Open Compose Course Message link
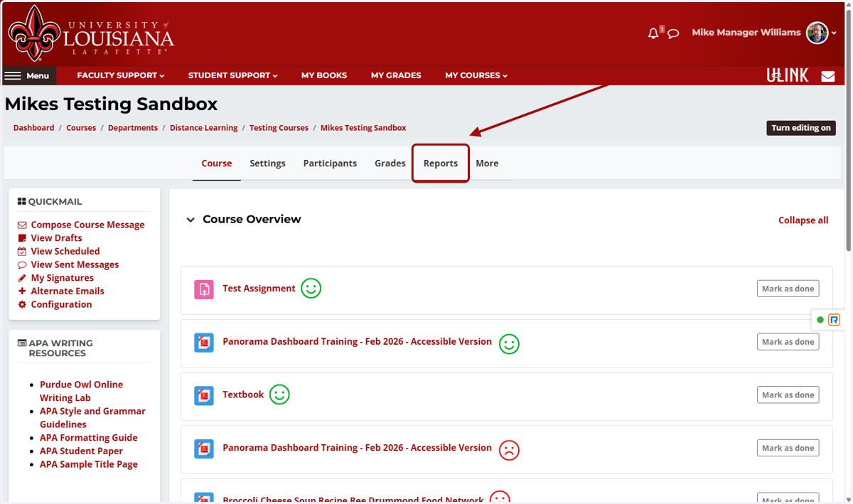 (87, 225)
